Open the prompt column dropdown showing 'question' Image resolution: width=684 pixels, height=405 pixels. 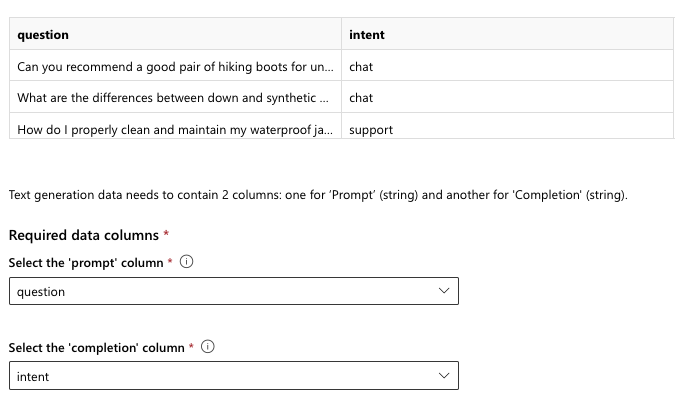click(x=233, y=292)
